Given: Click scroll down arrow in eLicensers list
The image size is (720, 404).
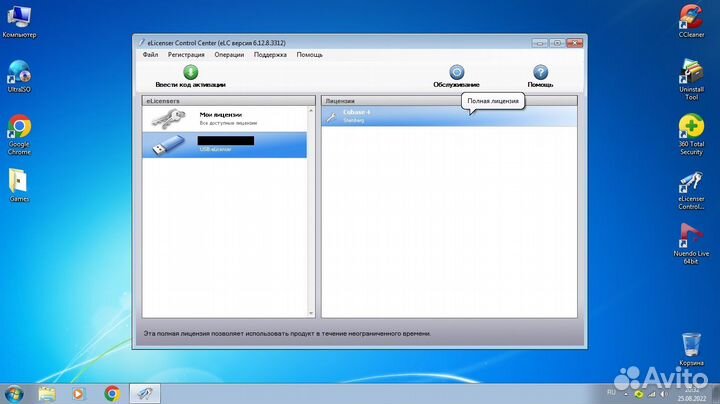Looking at the screenshot, I should 311,313.
